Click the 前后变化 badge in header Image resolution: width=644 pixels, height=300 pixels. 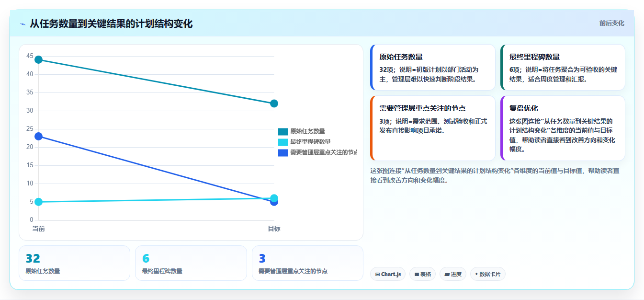pyautogui.click(x=611, y=23)
